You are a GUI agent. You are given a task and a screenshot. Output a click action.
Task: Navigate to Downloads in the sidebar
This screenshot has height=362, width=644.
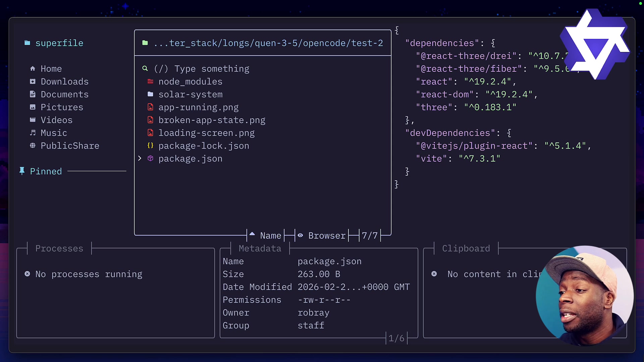[x=64, y=81]
